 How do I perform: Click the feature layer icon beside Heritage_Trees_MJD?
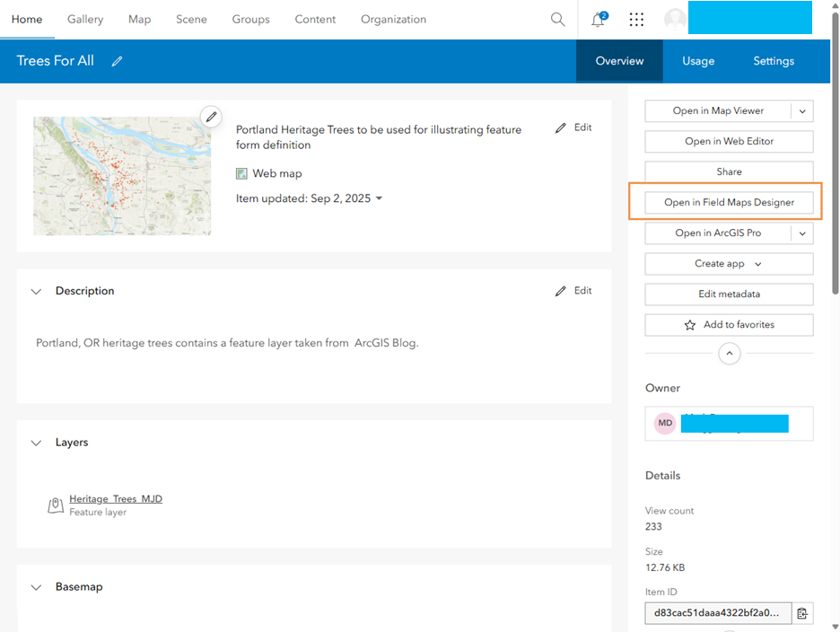pyautogui.click(x=55, y=505)
